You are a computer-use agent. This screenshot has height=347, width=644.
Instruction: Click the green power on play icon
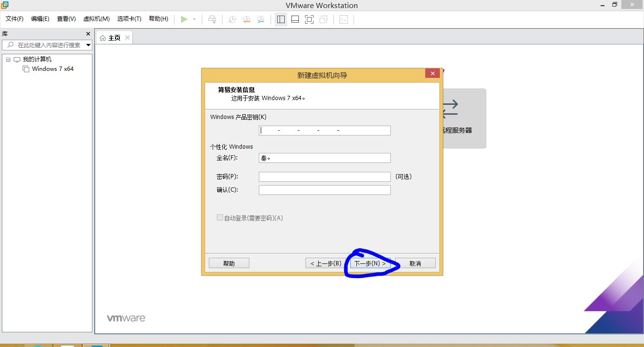coord(184,19)
